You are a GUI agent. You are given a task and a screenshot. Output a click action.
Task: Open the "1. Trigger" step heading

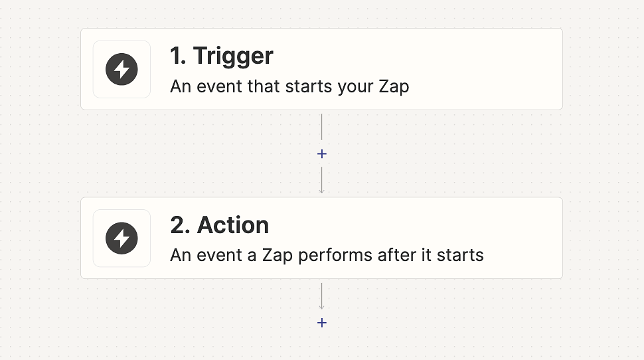(x=221, y=56)
